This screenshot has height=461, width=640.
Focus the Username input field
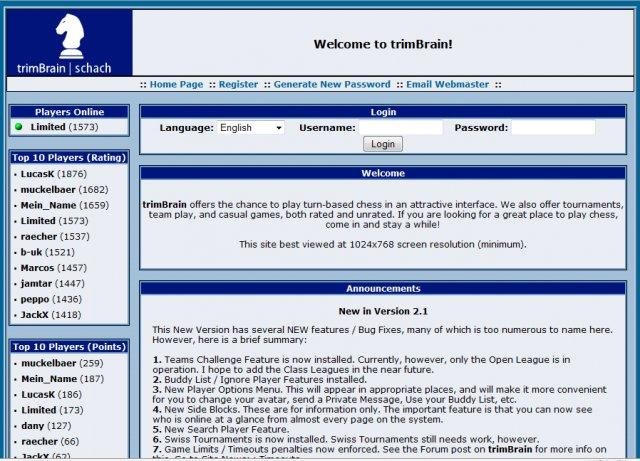(400, 128)
